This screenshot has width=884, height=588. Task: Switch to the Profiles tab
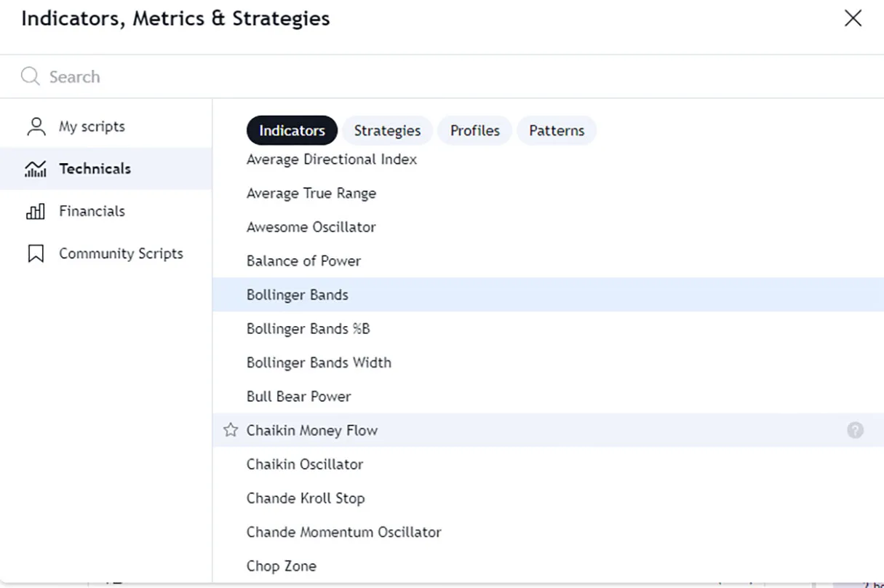click(474, 131)
